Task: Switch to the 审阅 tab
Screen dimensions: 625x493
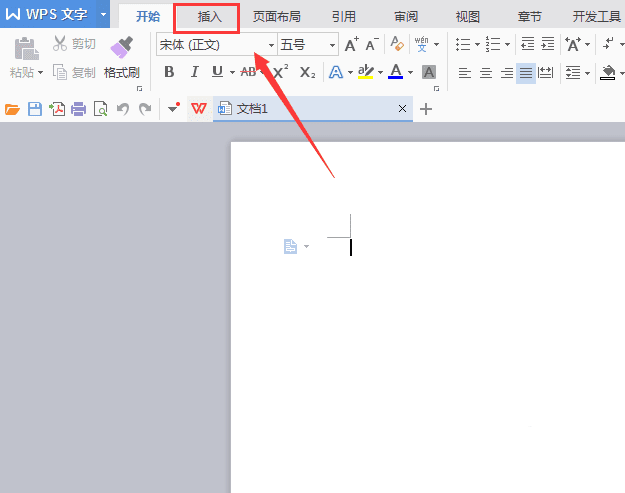Action: pyautogui.click(x=406, y=17)
